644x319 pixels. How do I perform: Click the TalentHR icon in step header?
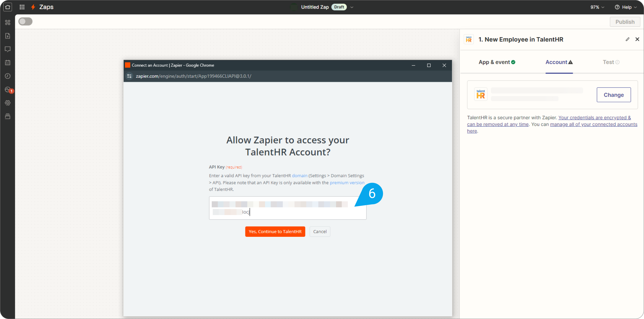click(x=469, y=39)
